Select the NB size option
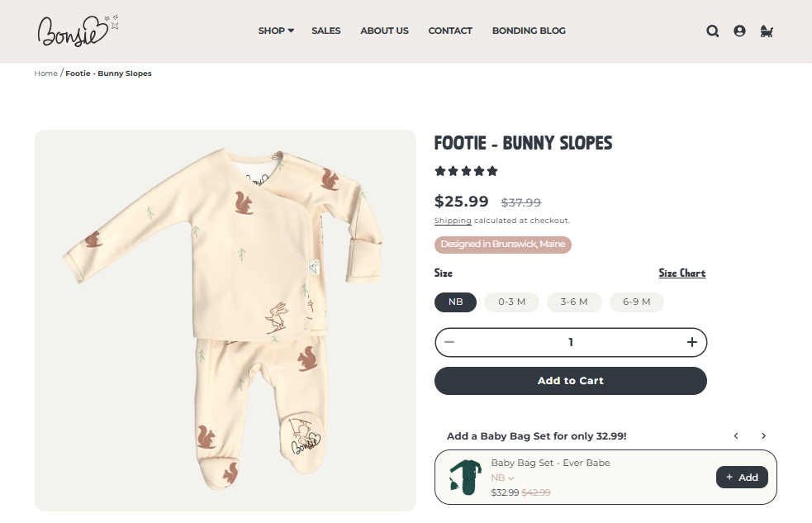Viewport: 812px width, 523px height. [x=455, y=302]
